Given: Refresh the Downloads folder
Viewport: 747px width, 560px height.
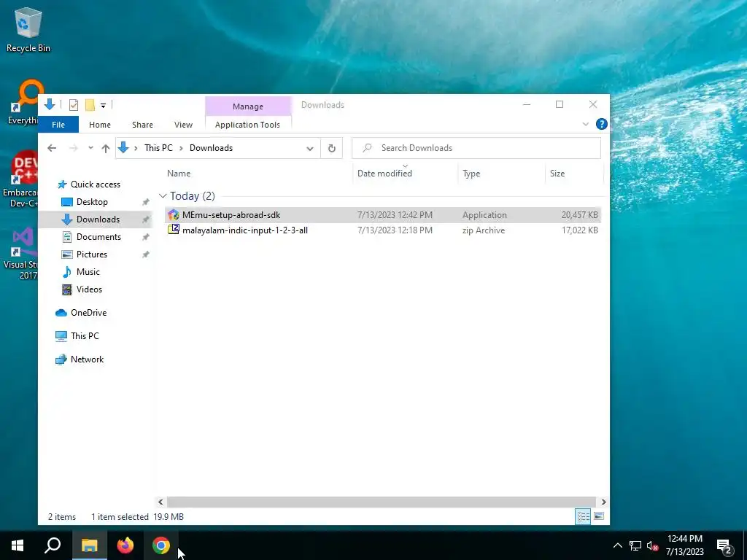Looking at the screenshot, I should pos(332,149).
